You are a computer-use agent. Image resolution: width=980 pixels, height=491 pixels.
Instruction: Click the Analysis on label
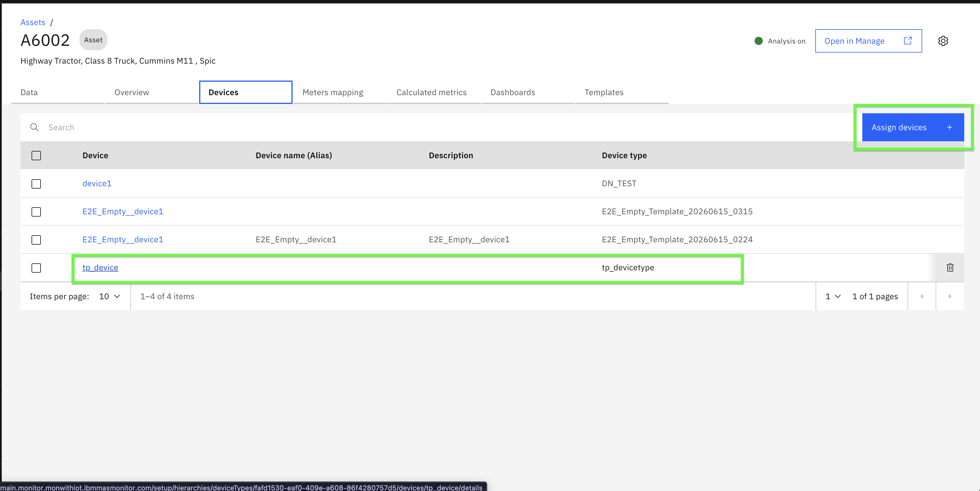(786, 41)
